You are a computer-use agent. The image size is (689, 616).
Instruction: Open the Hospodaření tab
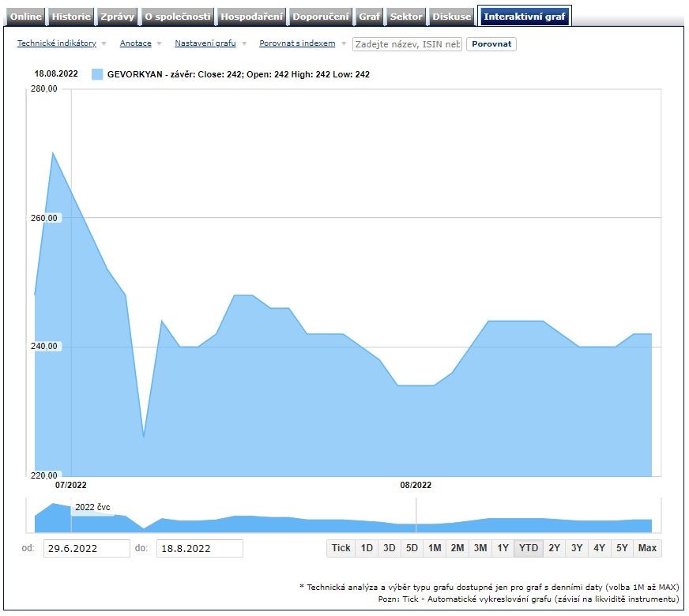click(251, 17)
